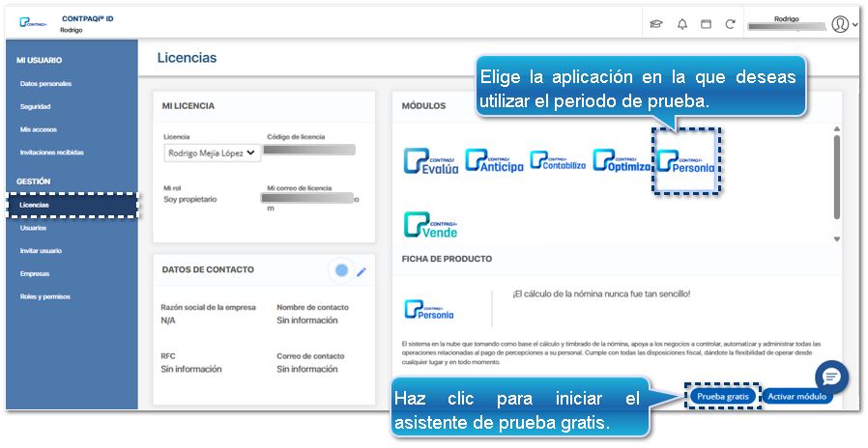Open the chat support bubble
Viewport: 868px width, 448px height.
(x=831, y=378)
